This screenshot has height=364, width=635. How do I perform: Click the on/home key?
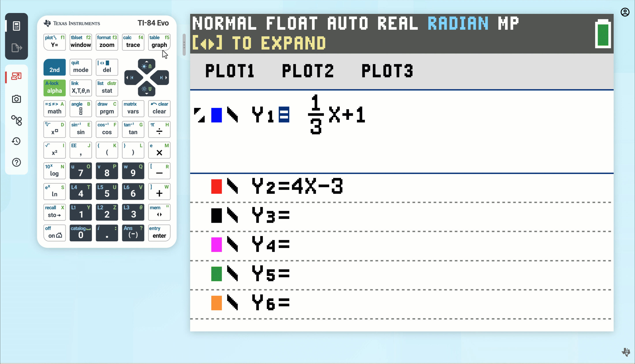click(54, 233)
